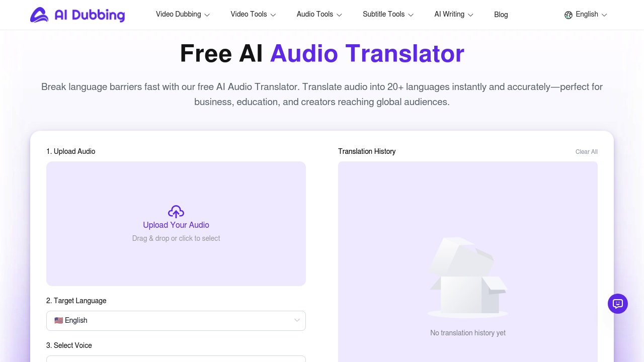Open the English language dropdown
The height and width of the screenshot is (362, 644).
tap(586, 15)
